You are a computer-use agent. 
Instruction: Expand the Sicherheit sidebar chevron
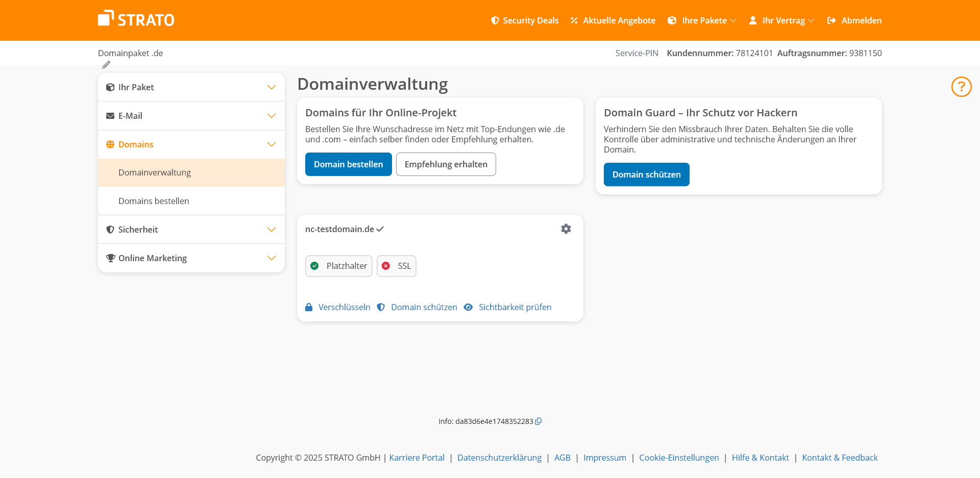[272, 230]
